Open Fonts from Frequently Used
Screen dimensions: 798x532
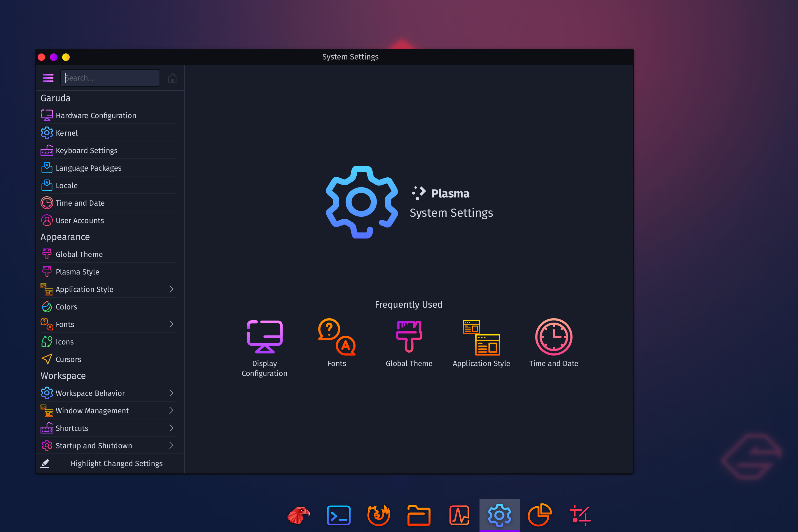click(x=337, y=343)
